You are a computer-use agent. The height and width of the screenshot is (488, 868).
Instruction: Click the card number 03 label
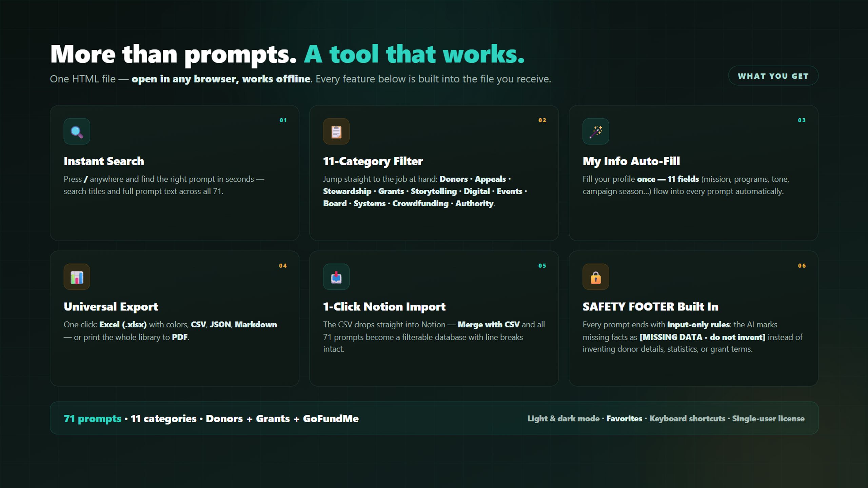(802, 120)
